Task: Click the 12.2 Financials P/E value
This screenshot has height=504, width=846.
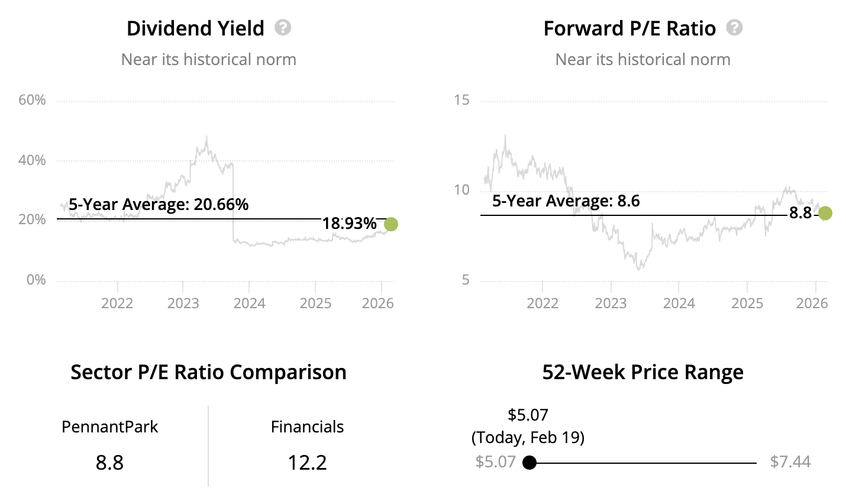Action: [x=307, y=462]
